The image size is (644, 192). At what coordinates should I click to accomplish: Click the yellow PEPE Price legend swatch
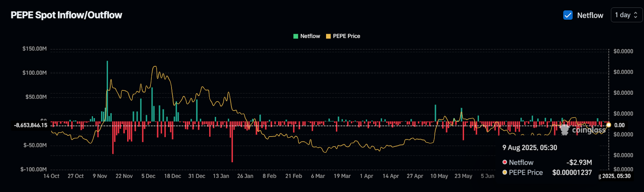pyautogui.click(x=328, y=36)
